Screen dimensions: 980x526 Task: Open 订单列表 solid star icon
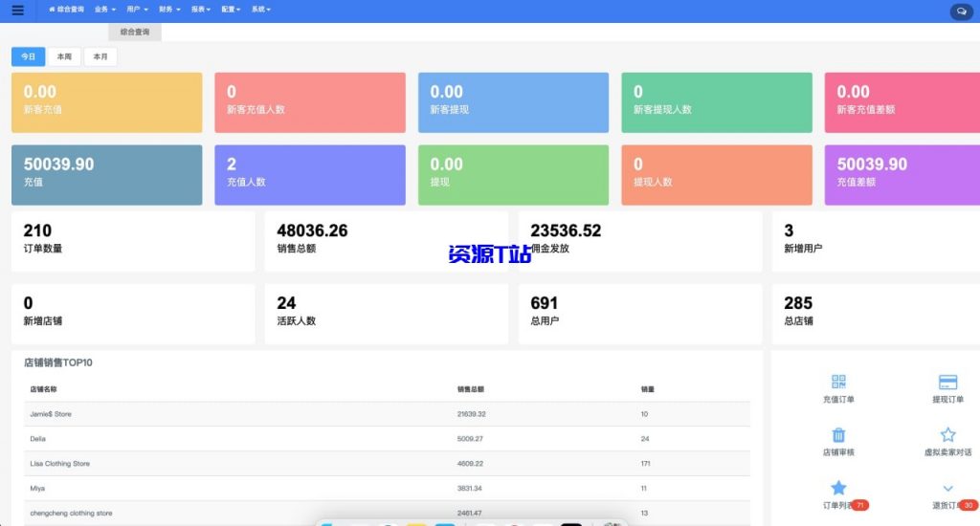[838, 488]
